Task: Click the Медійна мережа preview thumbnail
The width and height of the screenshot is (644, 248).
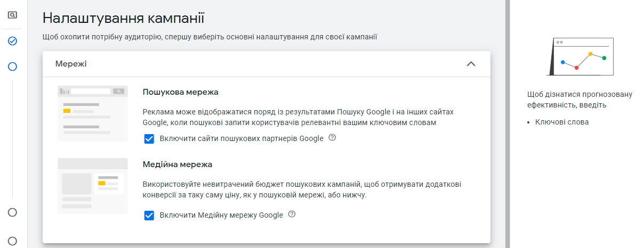Action: (x=93, y=186)
